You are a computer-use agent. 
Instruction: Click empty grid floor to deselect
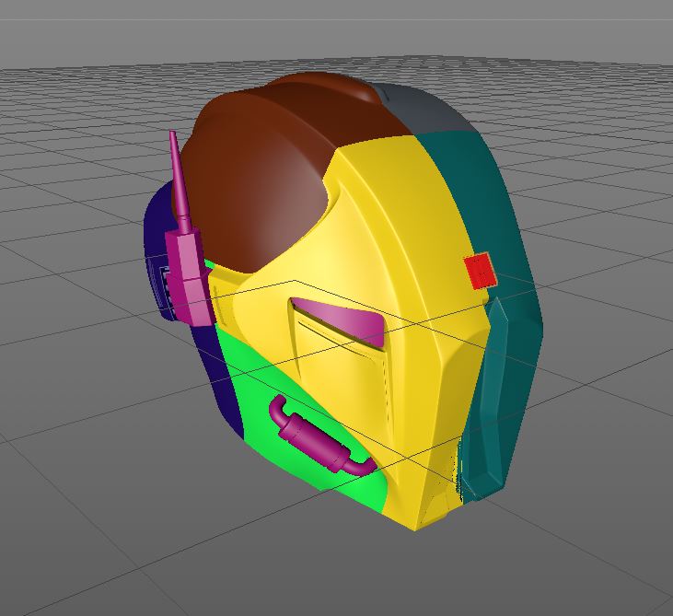click(x=129, y=537)
